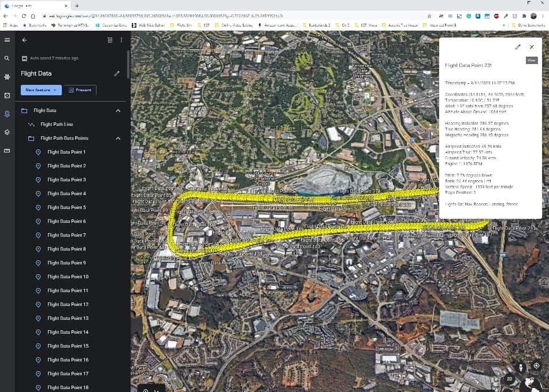This screenshot has width=549, height=392.
Task: Toggle the 2D view button
Action: tap(509, 379)
